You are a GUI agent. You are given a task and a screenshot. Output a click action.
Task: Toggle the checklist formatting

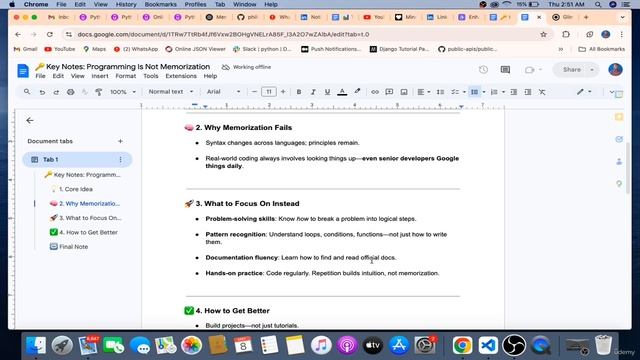point(455,92)
